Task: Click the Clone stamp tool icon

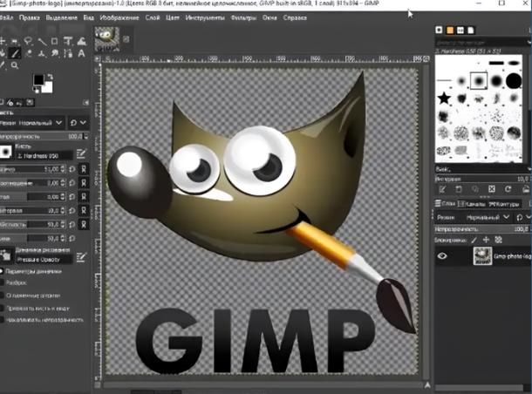Action: 41,53
